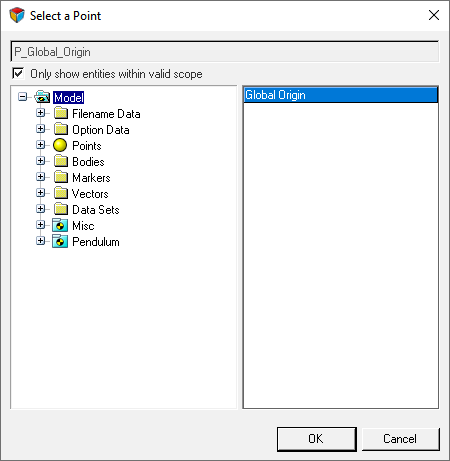Viewport: 450px width, 461px height.
Task: Expand the Points tree node
Action: 41,145
